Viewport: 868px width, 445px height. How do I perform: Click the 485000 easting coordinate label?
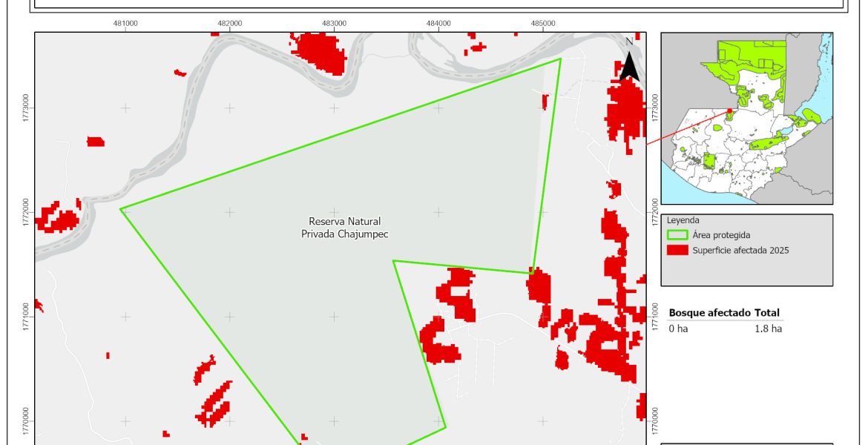[x=543, y=23]
